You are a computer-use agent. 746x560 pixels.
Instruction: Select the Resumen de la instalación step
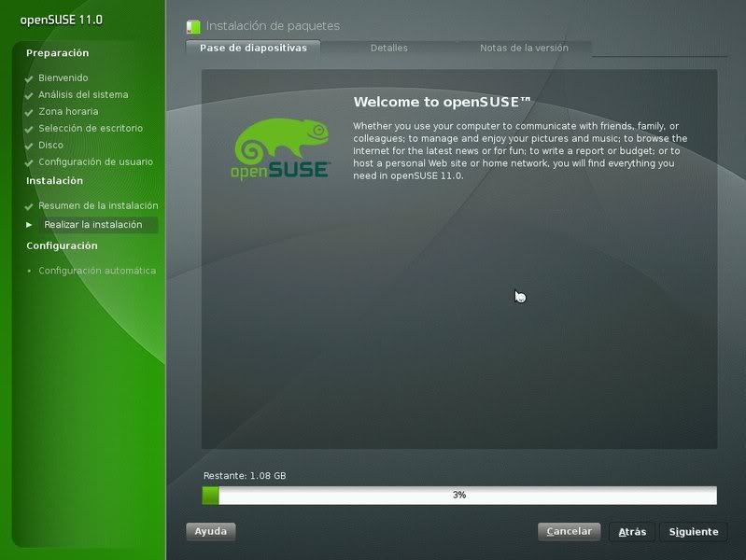(98, 205)
